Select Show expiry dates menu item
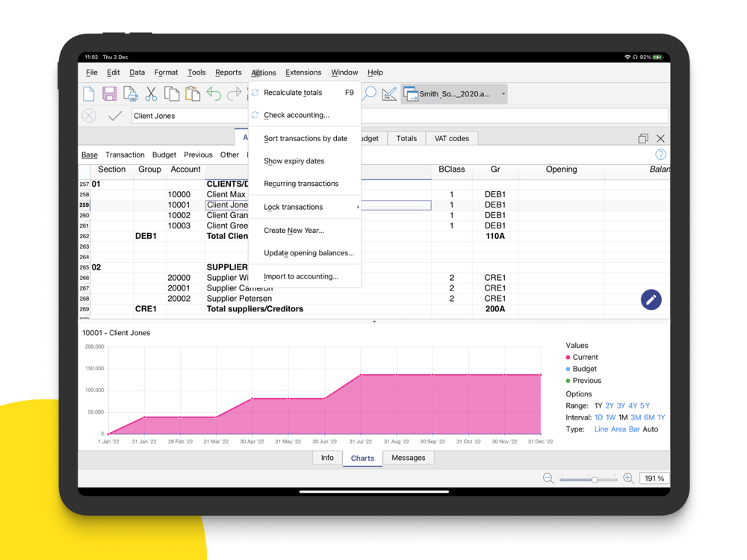This screenshot has height=560, width=747. [x=305, y=161]
